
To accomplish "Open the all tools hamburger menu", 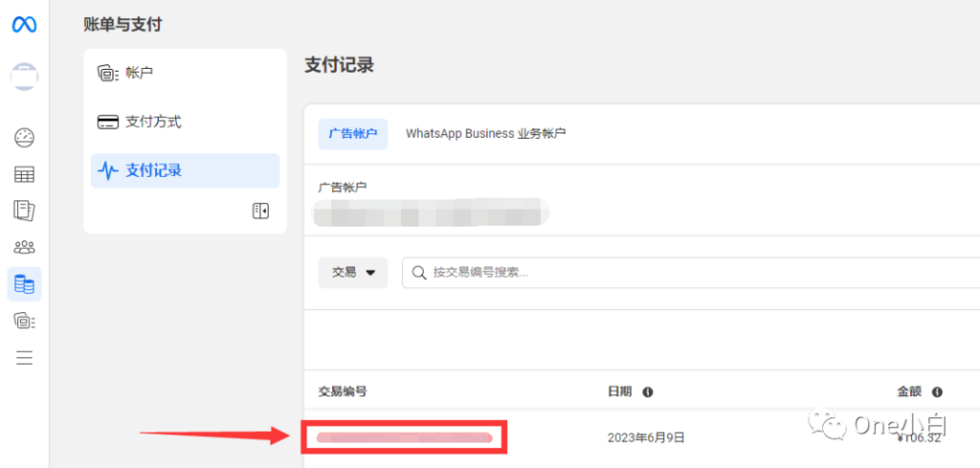I will pos(24,358).
